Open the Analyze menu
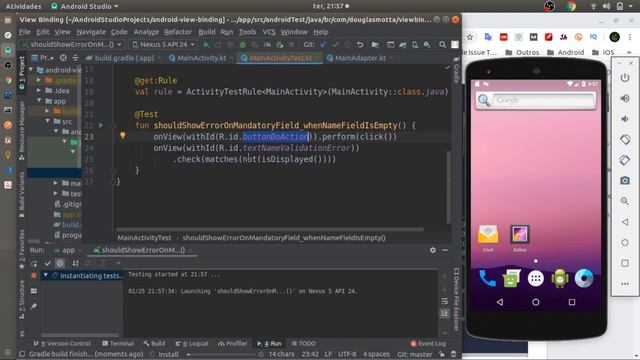The image size is (640, 360). click(x=146, y=32)
